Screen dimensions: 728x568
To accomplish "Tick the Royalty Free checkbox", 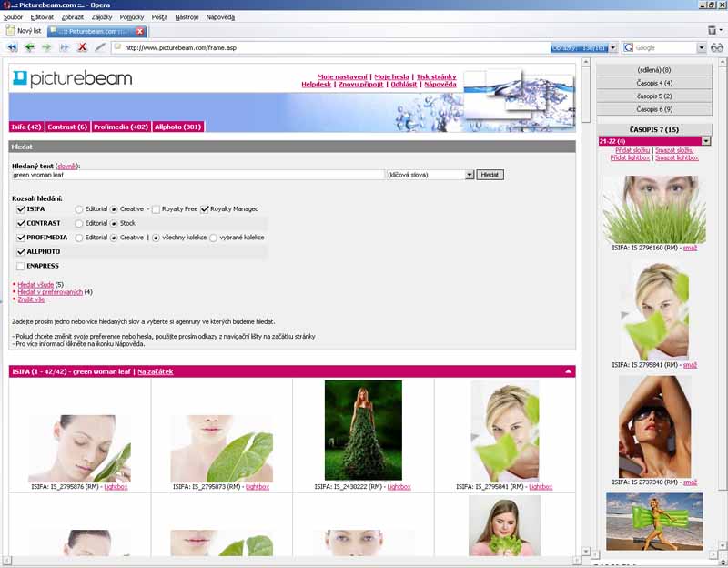I will [x=156, y=208].
